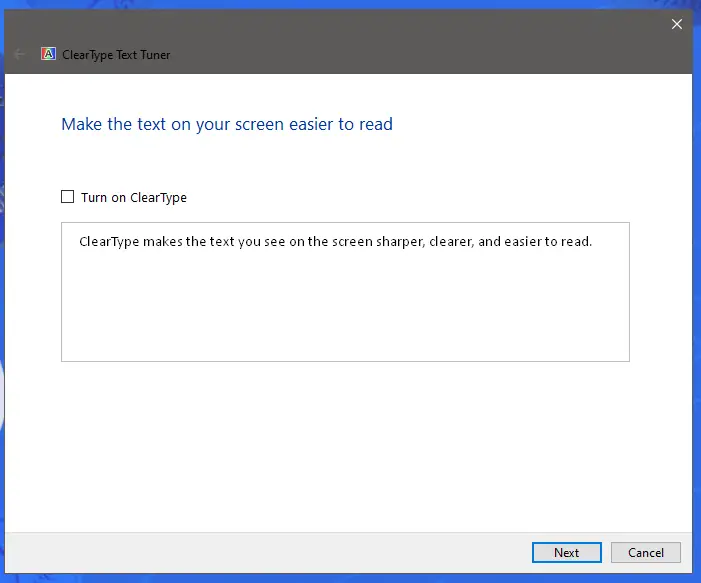Click the back arrow in the title bar
Image resolution: width=701 pixels, height=583 pixels.
tap(19, 54)
